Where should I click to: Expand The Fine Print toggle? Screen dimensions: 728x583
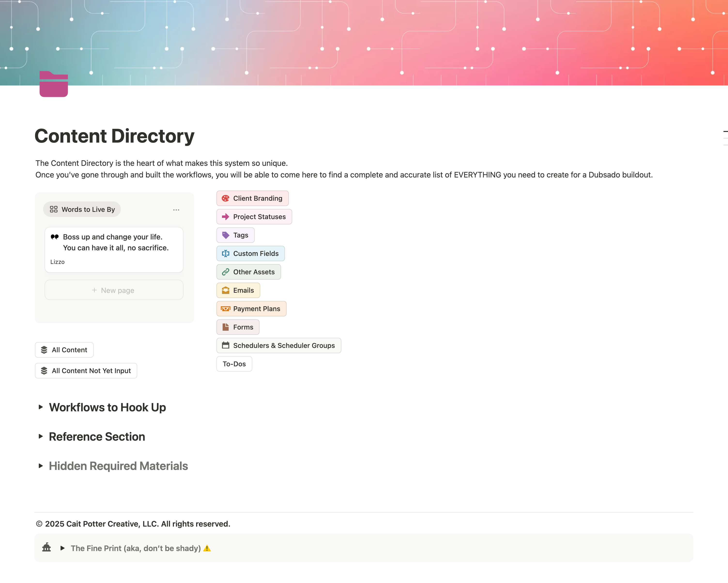point(62,548)
